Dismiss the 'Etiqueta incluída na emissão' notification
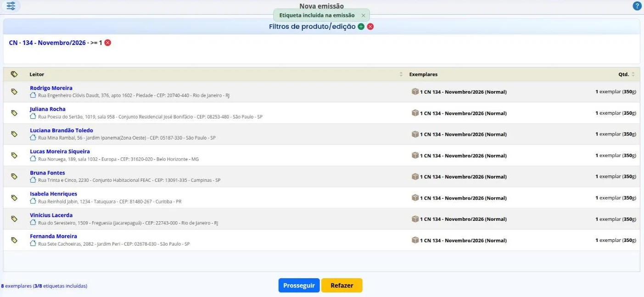The image size is (644, 297). pyautogui.click(x=363, y=15)
